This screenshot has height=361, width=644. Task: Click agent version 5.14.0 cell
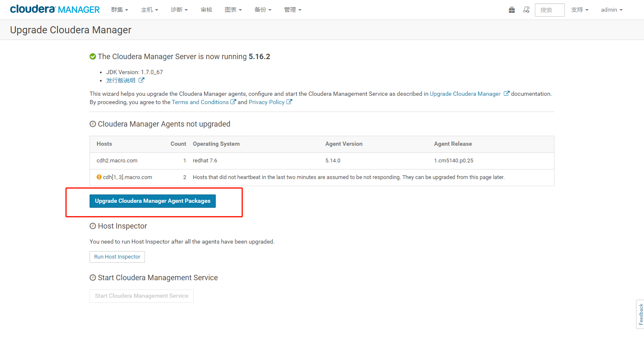click(333, 160)
